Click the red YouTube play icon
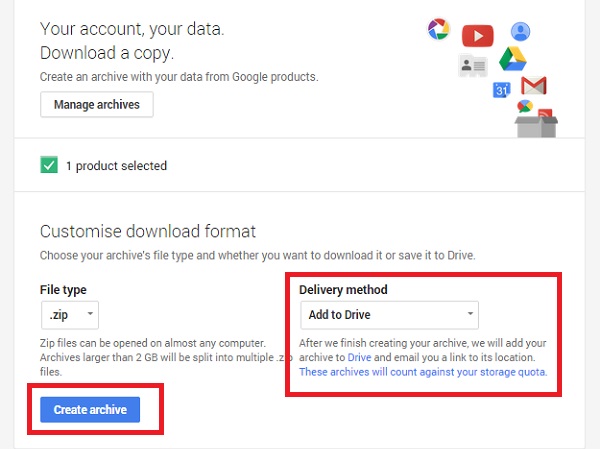The image size is (600, 449). 478,36
